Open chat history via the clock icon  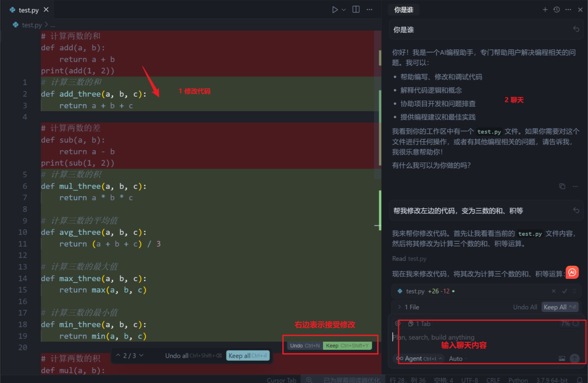556,9
